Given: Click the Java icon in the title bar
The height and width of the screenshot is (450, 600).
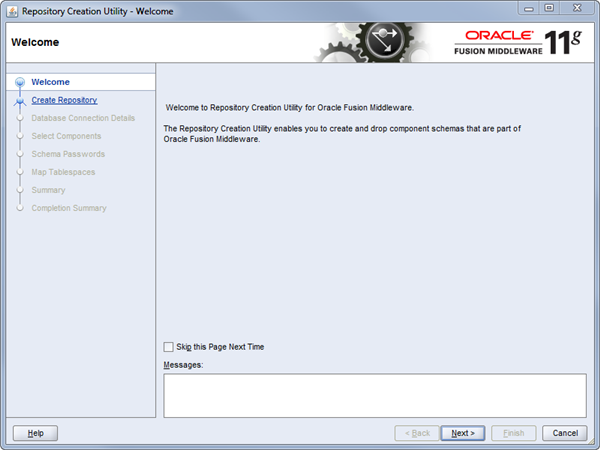Looking at the screenshot, I should point(12,11).
